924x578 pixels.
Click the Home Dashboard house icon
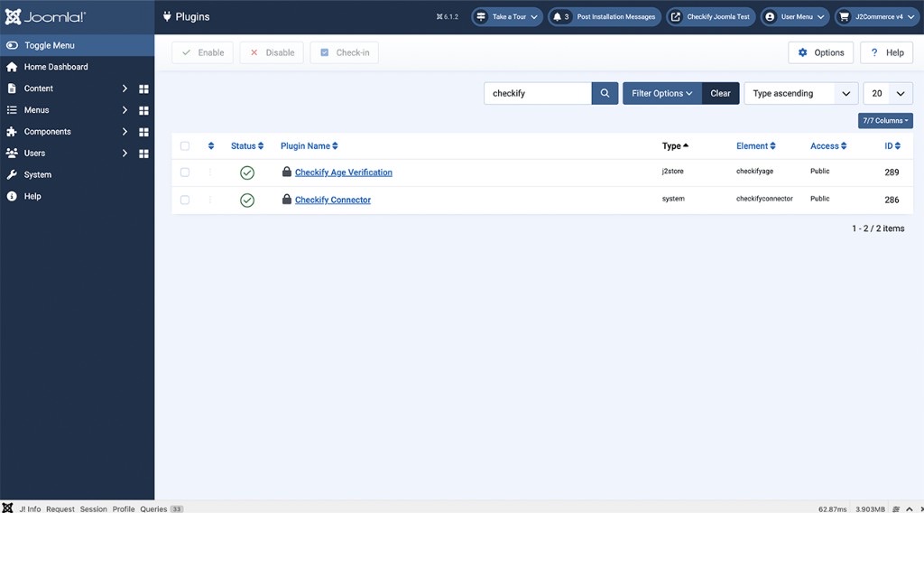[x=11, y=67]
